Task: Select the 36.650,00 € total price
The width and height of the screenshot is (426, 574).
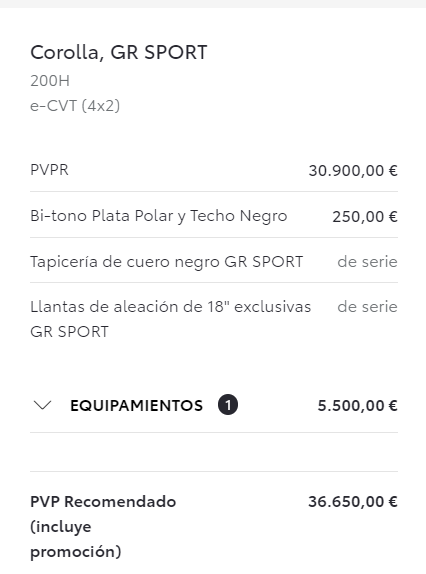Action: point(353,502)
